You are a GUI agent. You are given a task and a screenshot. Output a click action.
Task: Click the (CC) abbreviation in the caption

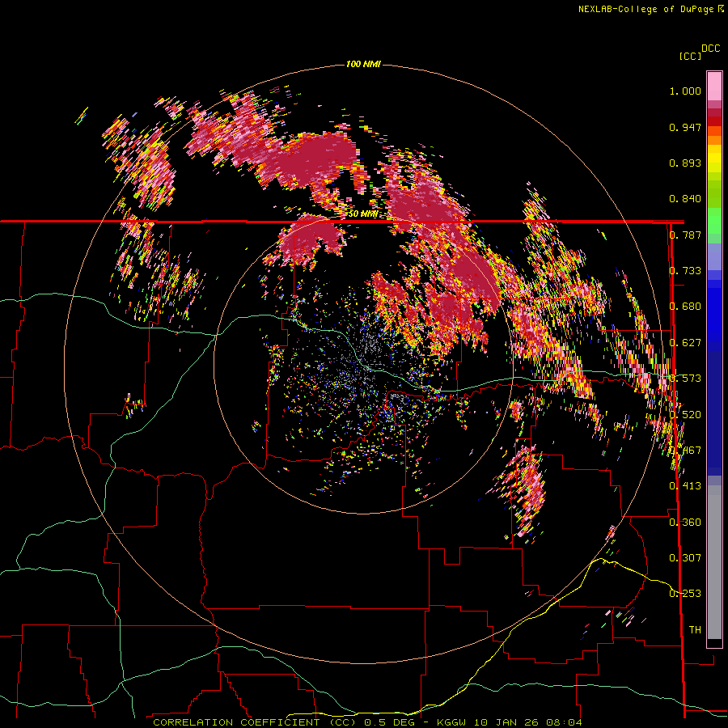click(343, 722)
